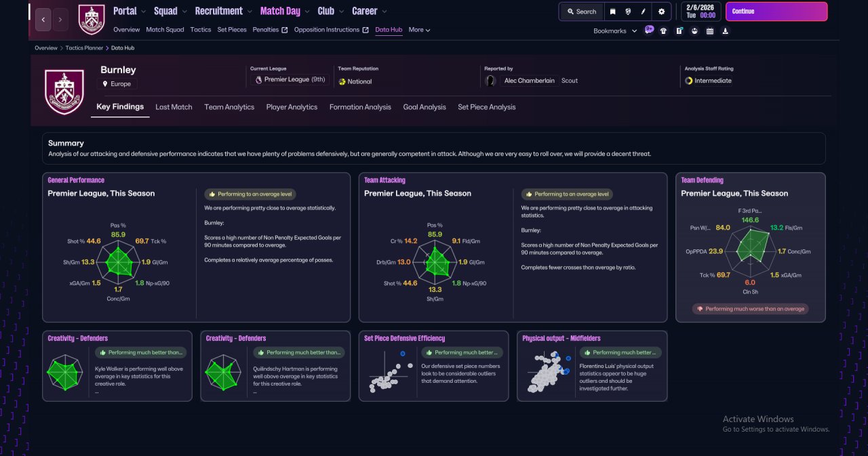This screenshot has height=456, width=868.
Task: Switch to Set Piece Analysis tab
Action: click(x=487, y=107)
